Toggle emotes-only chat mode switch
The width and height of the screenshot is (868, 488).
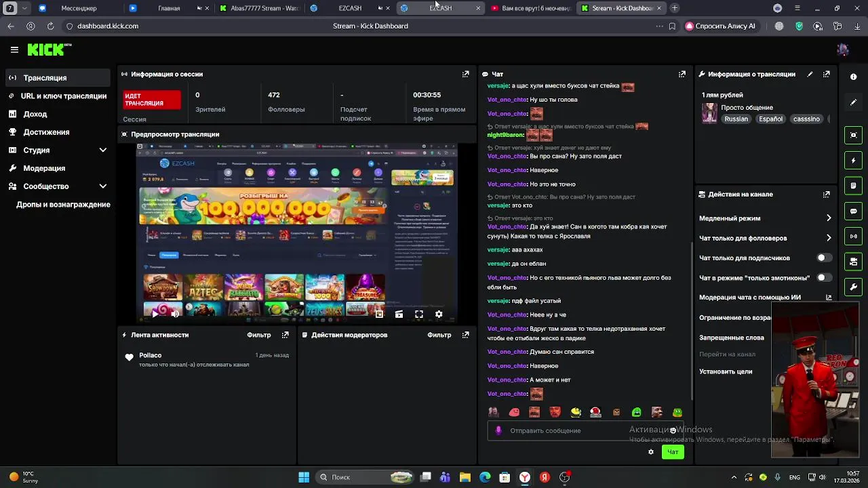pos(824,278)
